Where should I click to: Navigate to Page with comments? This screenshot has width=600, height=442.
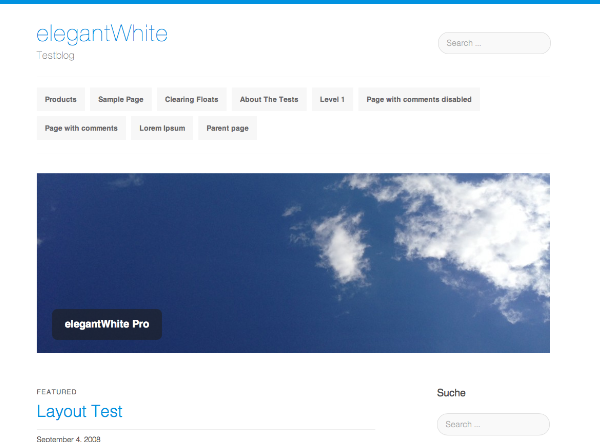pos(81,128)
